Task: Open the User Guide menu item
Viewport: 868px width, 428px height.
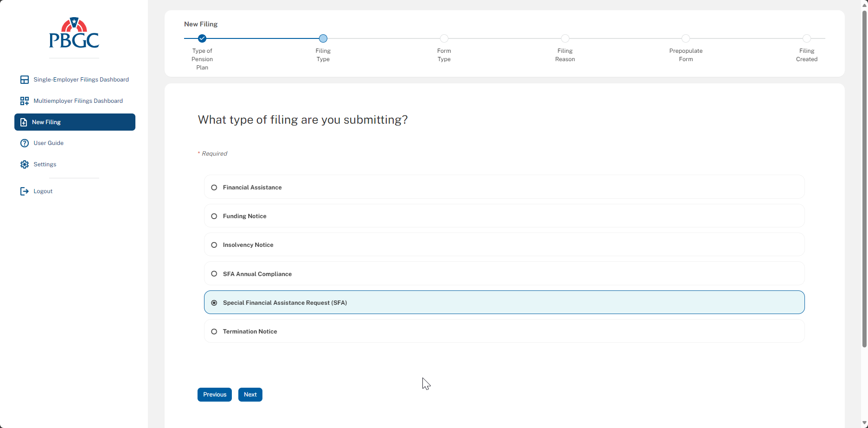Action: click(48, 143)
